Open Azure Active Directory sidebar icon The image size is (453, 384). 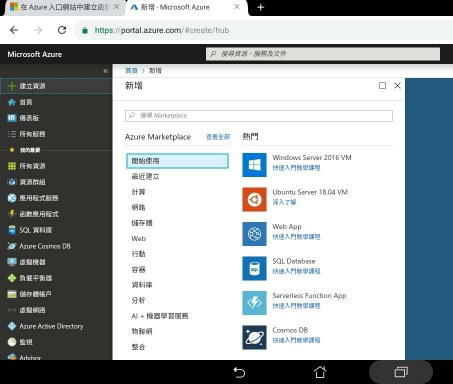click(12, 326)
